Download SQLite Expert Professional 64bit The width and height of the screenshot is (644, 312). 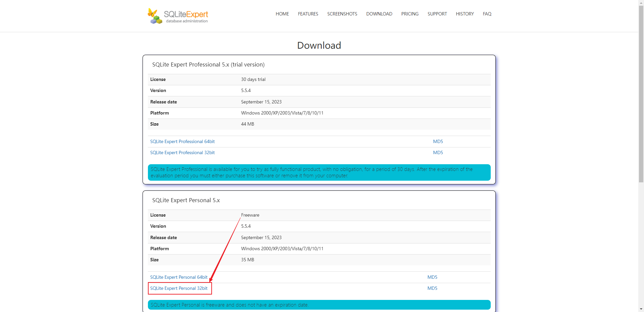coord(182,141)
